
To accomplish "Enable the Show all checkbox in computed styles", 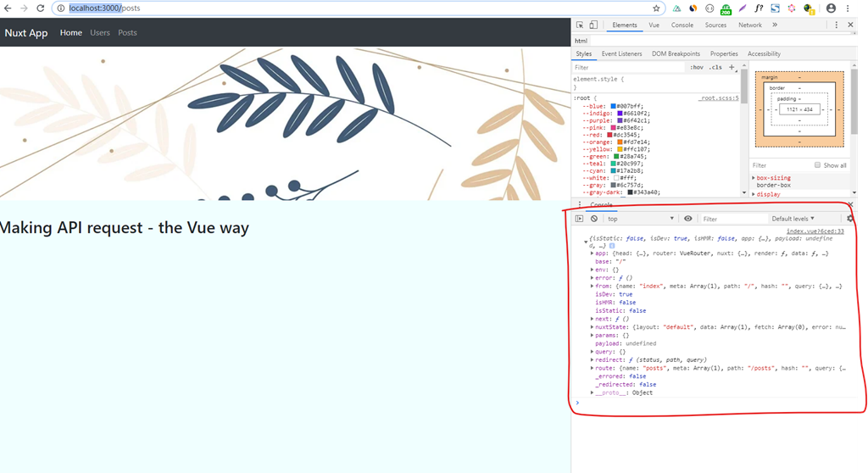I will click(818, 165).
